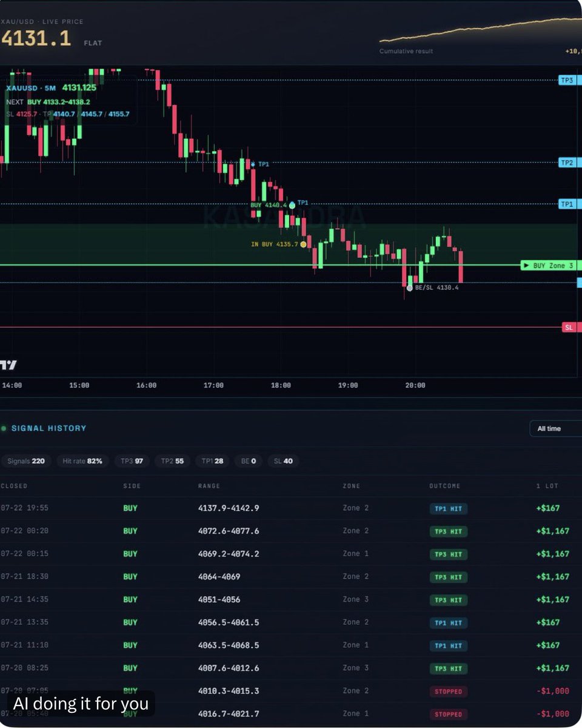The image size is (582, 728).
Task: Click the TP1 HIT badge for range 4137.9-4142.9
Action: tap(449, 509)
